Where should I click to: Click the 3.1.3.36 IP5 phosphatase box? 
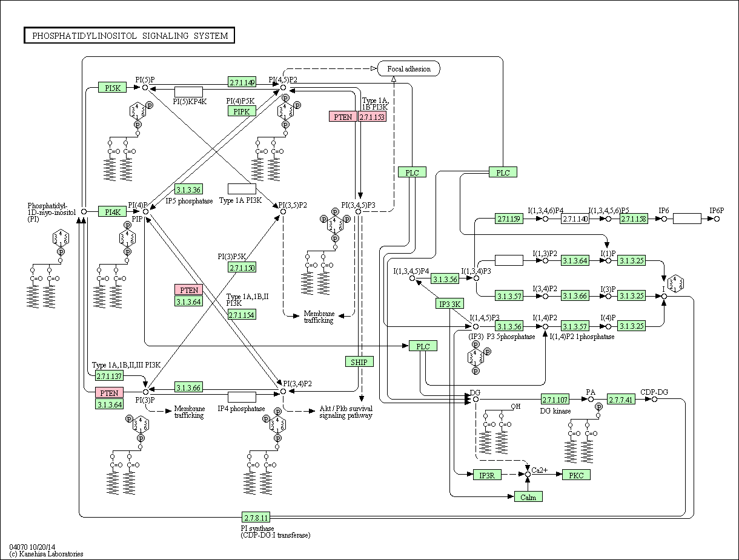tap(188, 189)
